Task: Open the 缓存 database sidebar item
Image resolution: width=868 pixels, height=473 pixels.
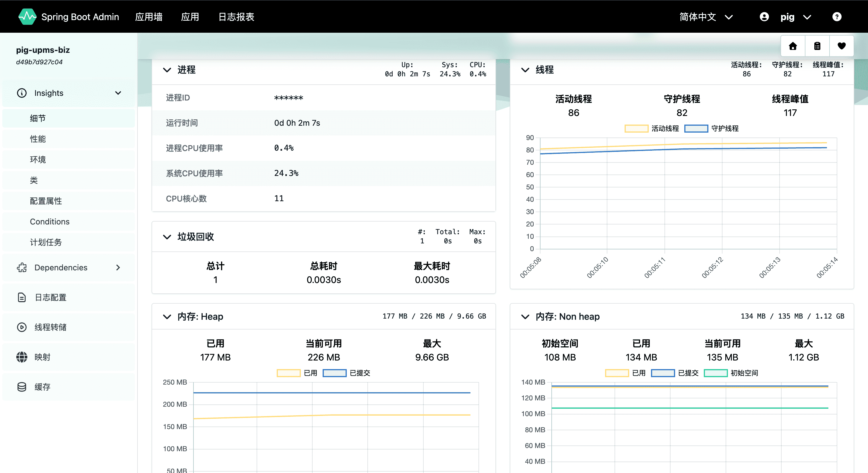Action: [42, 387]
